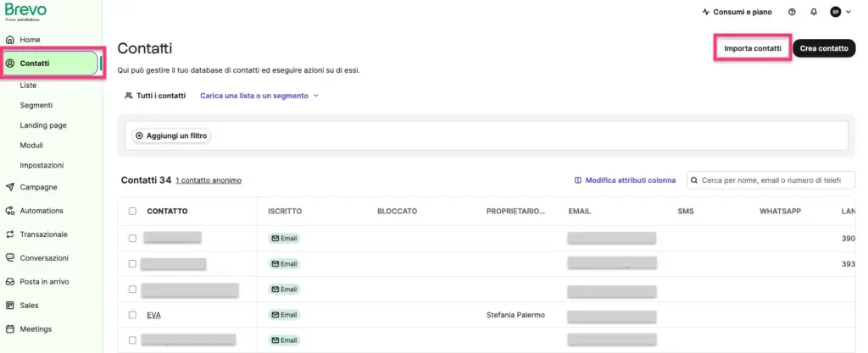868x353 pixels.
Task: Click the Brevo logo
Action: click(25, 12)
